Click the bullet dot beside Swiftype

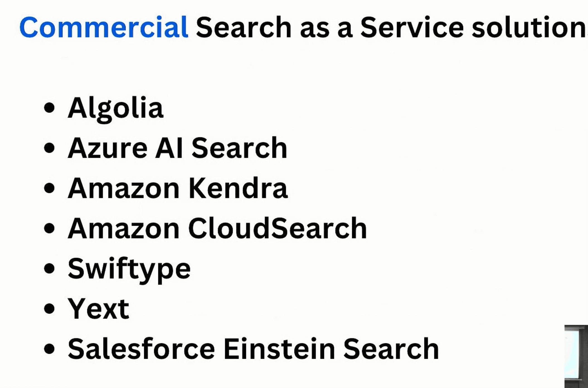coord(49,268)
